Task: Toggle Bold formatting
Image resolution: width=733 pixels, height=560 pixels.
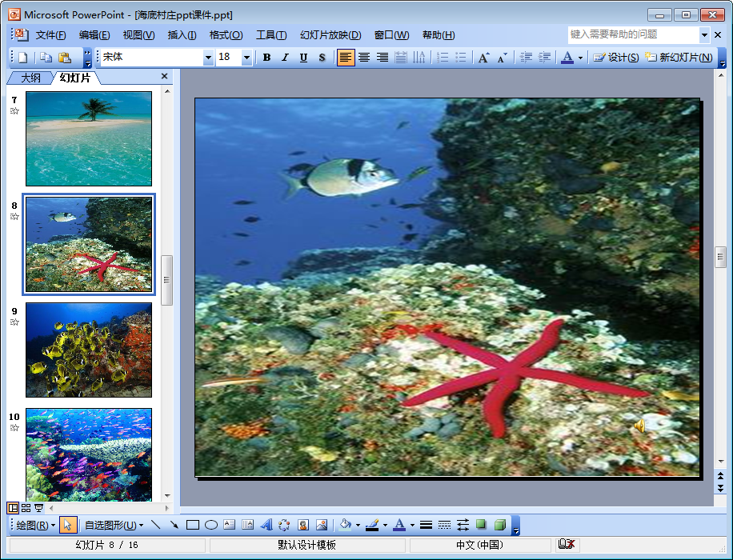Action: pyautogui.click(x=266, y=58)
